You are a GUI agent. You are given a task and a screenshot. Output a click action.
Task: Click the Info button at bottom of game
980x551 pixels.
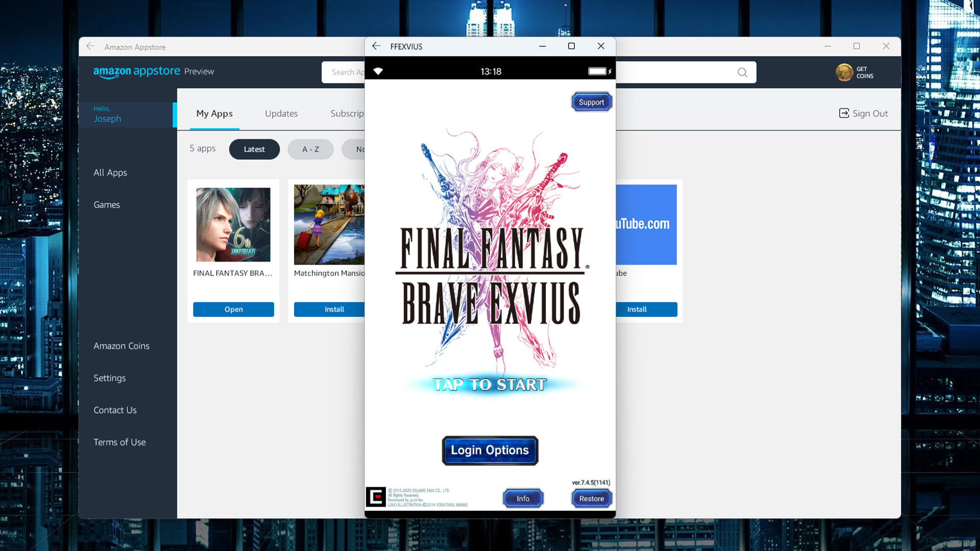coord(523,498)
